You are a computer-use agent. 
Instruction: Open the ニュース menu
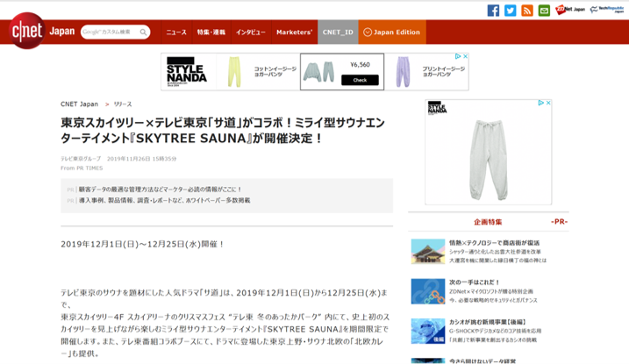tap(176, 32)
